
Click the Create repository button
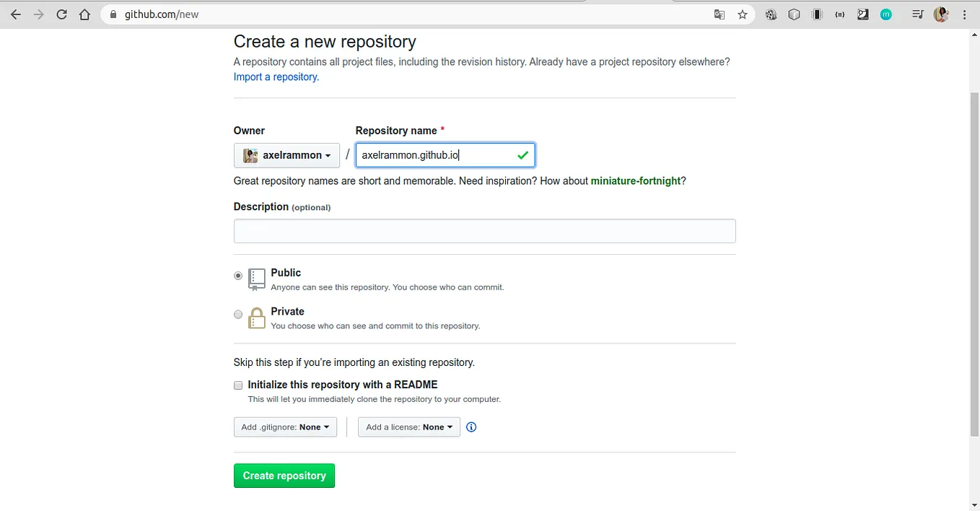(x=284, y=476)
